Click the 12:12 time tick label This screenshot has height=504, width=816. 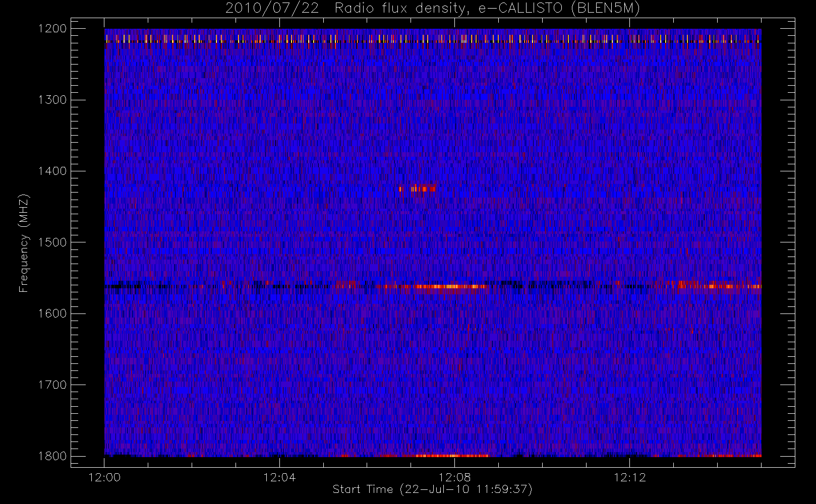629,477
